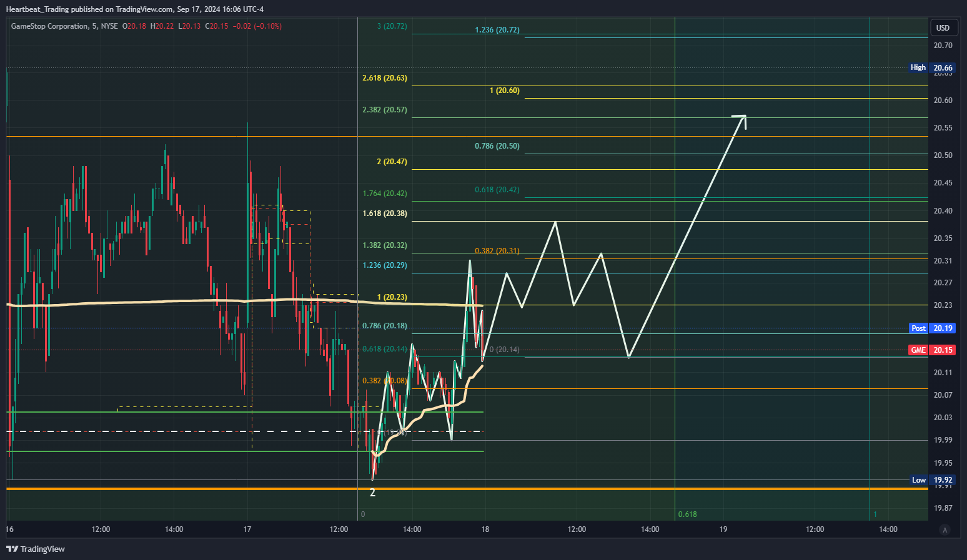Click date 19 on the time axis
Viewport: 967px width, 560px height.
pyautogui.click(x=723, y=529)
